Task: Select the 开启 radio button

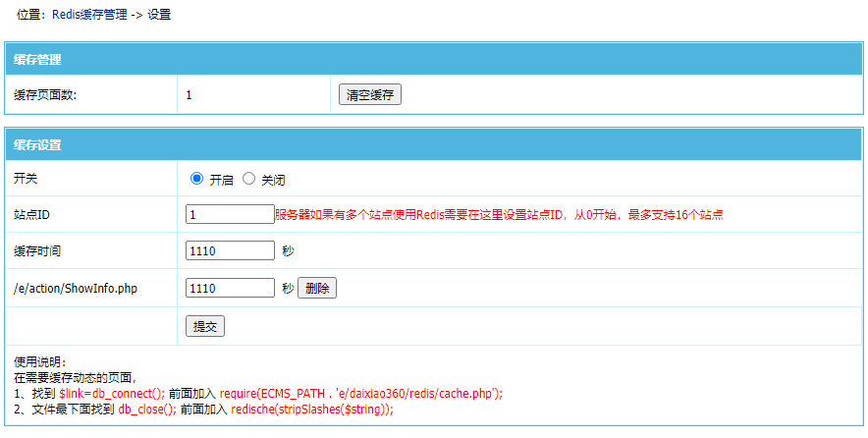Action: (196, 179)
